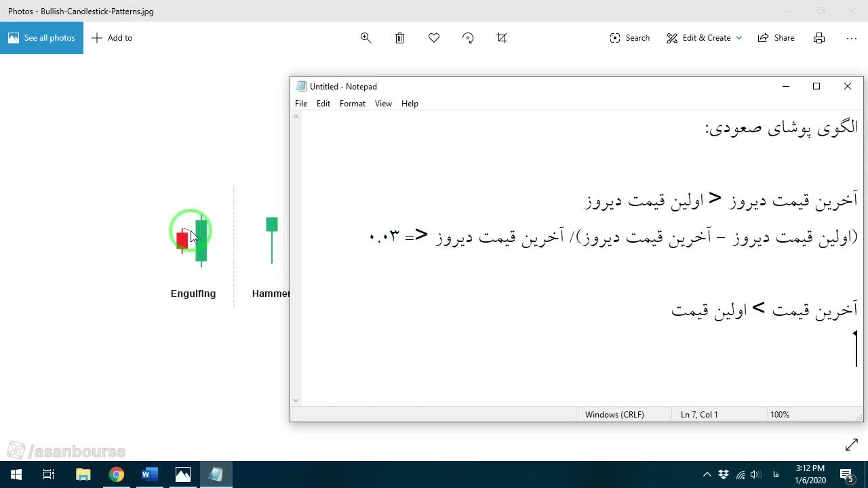Open Search in the Photos toolbar
868x488 pixels.
coord(629,38)
